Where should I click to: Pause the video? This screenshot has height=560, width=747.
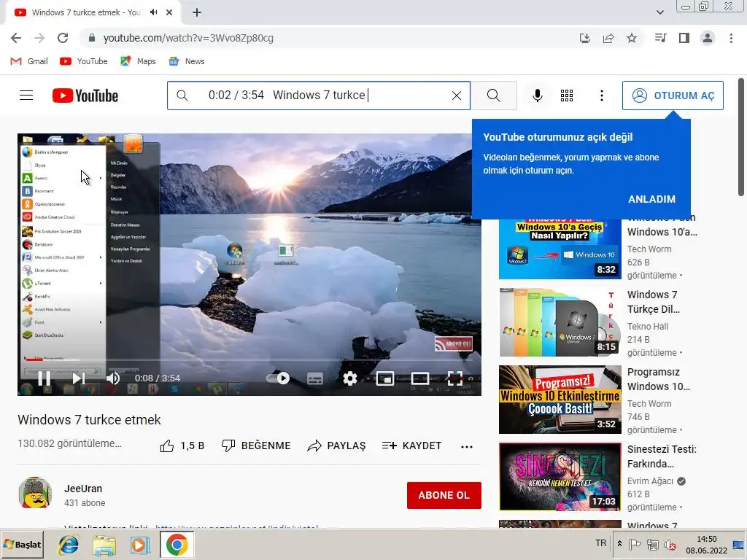(44, 378)
